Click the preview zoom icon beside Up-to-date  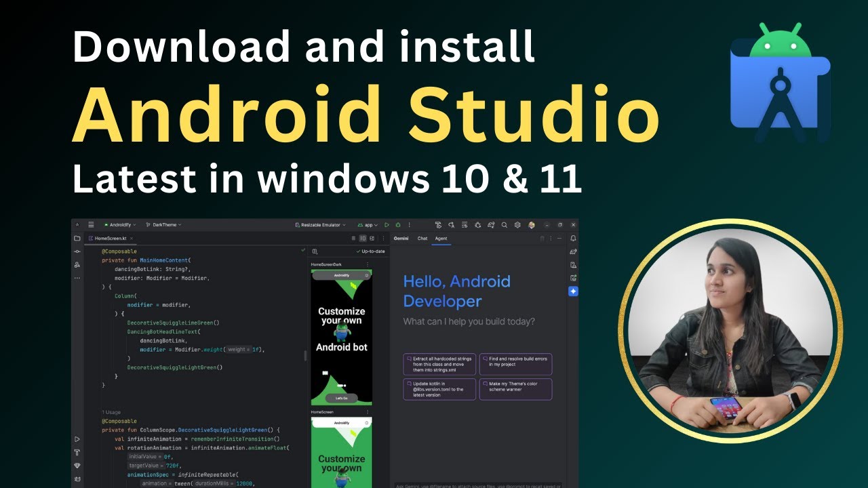(315, 251)
